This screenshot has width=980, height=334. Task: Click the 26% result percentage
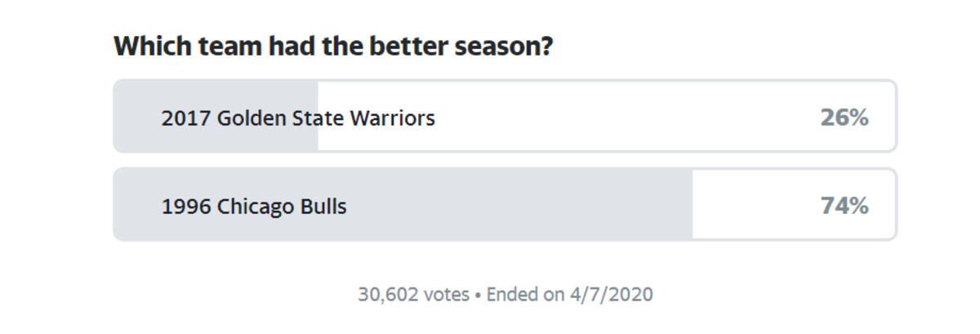click(844, 118)
